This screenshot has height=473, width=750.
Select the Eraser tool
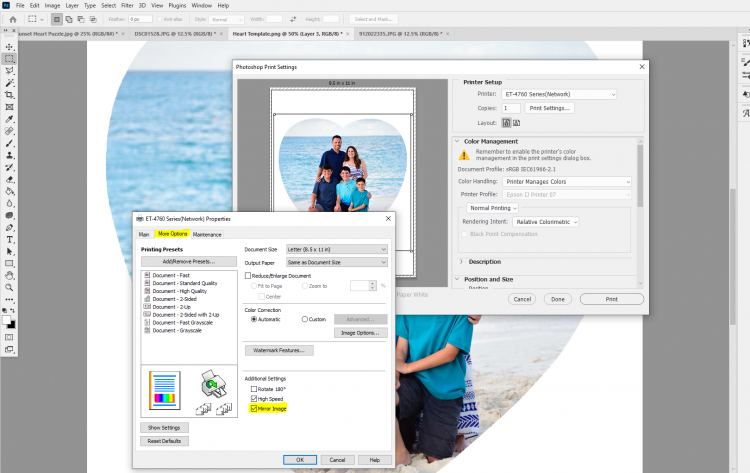pyautogui.click(x=9, y=179)
